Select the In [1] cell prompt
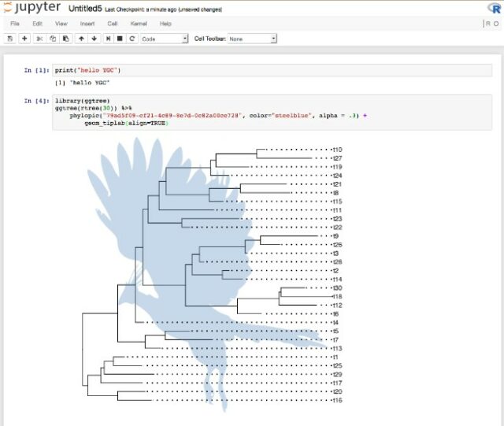 [x=37, y=70]
